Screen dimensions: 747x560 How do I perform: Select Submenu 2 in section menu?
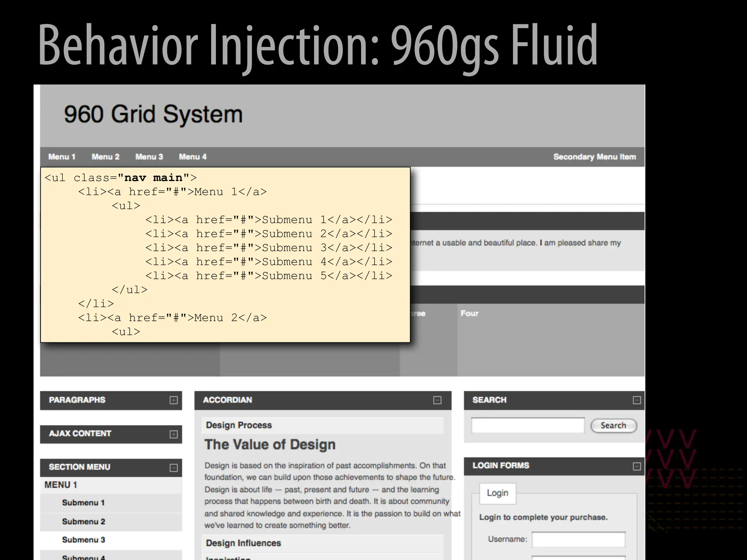tap(111, 522)
